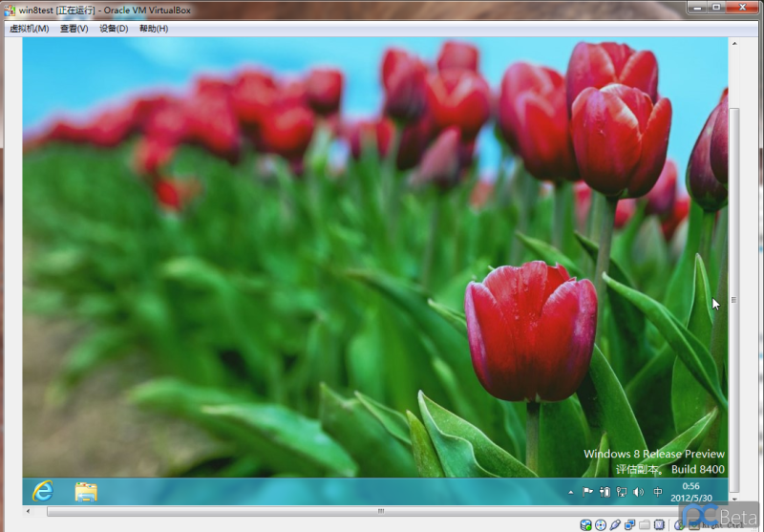Maximize the VirtualBox window
The width and height of the screenshot is (764, 532).
pyautogui.click(x=716, y=8)
